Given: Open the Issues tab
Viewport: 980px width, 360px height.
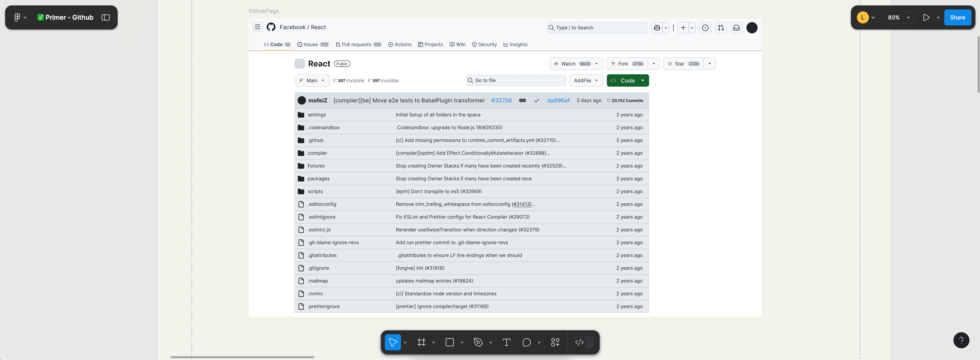Looking at the screenshot, I should pos(313,45).
